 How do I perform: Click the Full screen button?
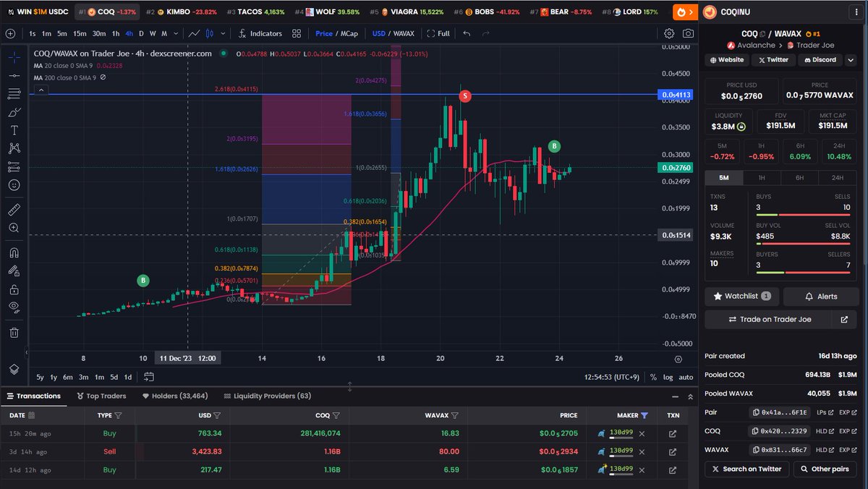438,33
